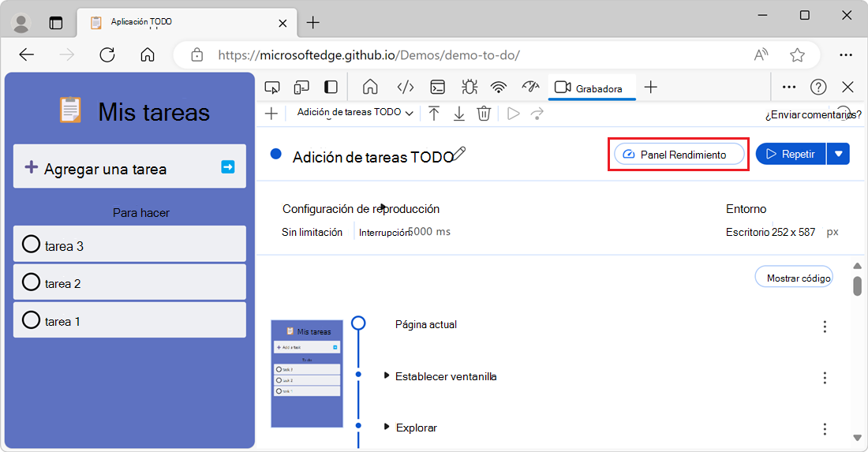868x452 pixels.
Task: Toggle the DevTools dock side panel icon
Action: point(331,88)
